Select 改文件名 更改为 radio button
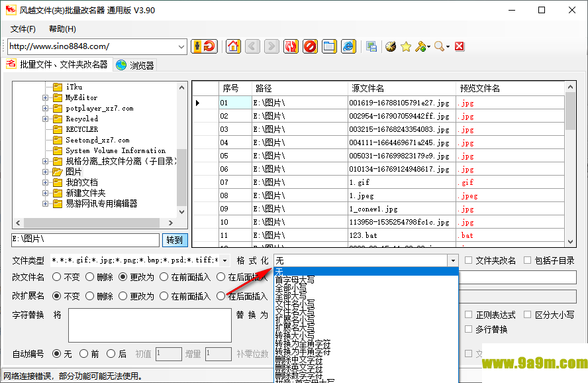Image resolution: width=588 pixels, height=383 pixels. point(122,277)
